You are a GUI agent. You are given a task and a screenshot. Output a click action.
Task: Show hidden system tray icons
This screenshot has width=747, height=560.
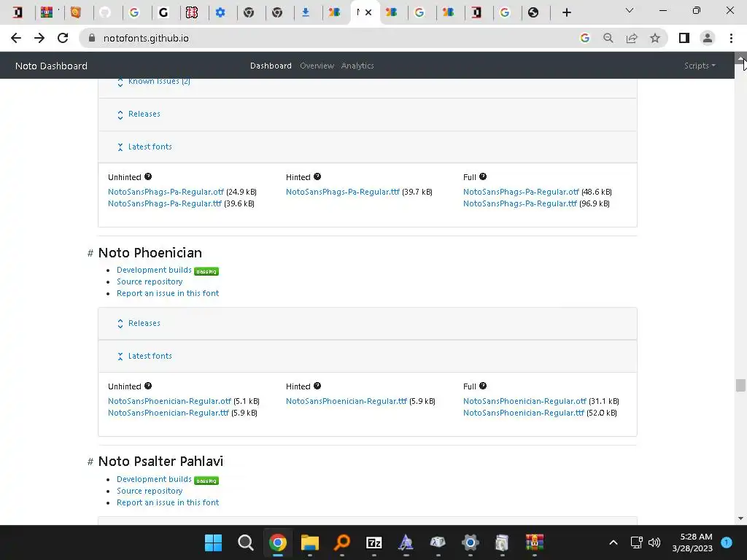click(614, 542)
